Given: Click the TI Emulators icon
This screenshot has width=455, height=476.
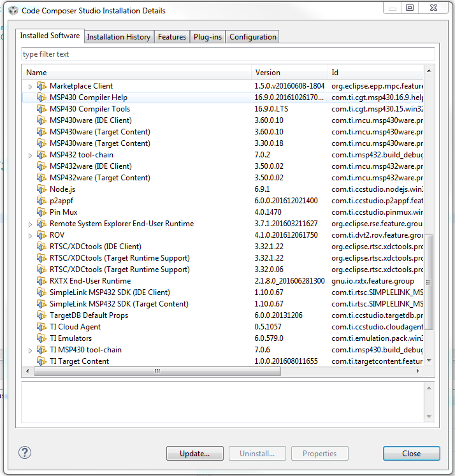Looking at the screenshot, I should click(41, 338).
